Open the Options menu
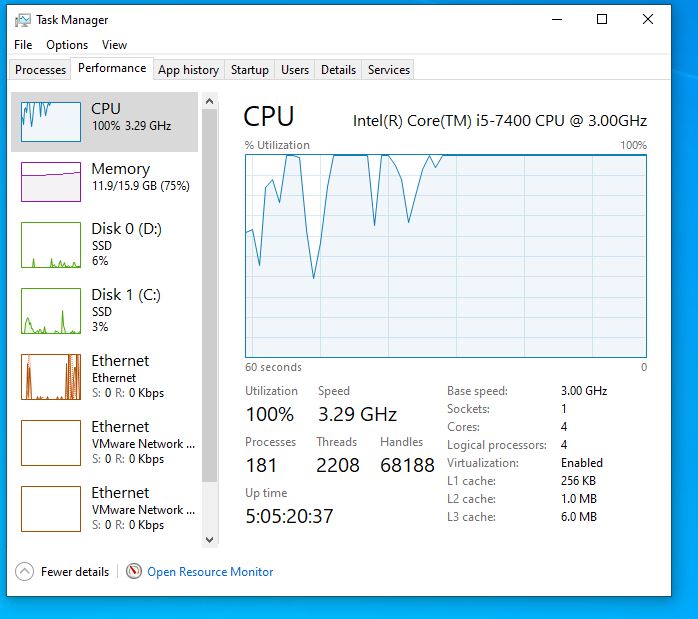Viewport: 698px width, 619px height. (67, 45)
